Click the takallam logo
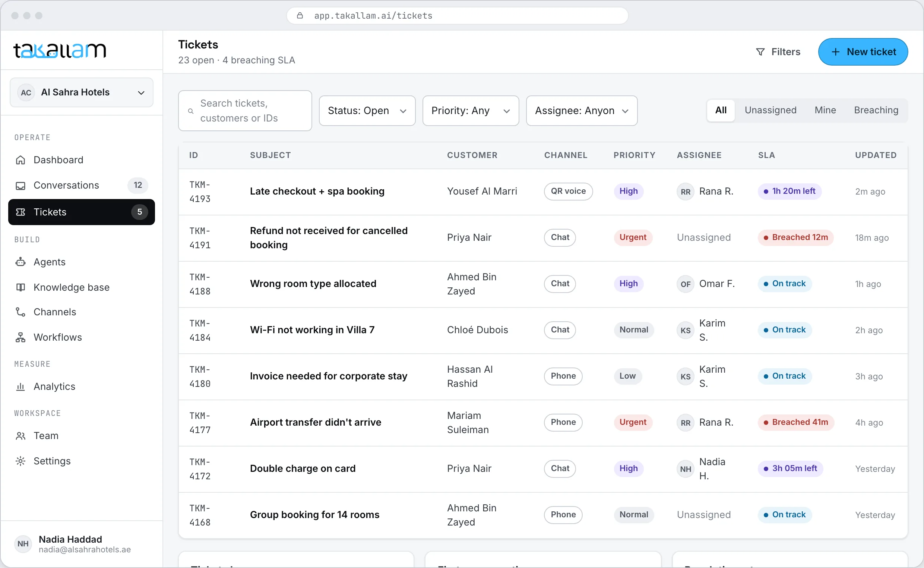Image resolution: width=924 pixels, height=568 pixels. [60, 50]
